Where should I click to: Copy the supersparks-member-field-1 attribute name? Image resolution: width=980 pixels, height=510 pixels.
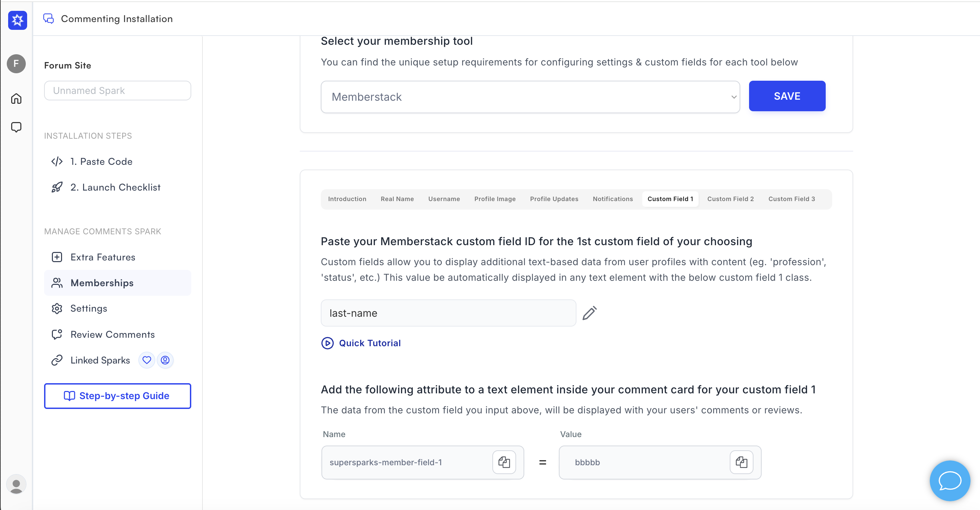click(x=504, y=462)
